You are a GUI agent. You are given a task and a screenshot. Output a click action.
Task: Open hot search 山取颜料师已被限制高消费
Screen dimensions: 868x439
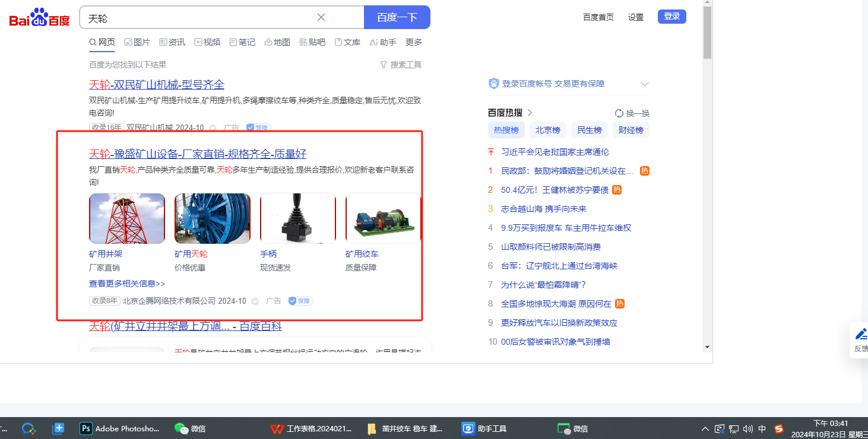(x=551, y=247)
